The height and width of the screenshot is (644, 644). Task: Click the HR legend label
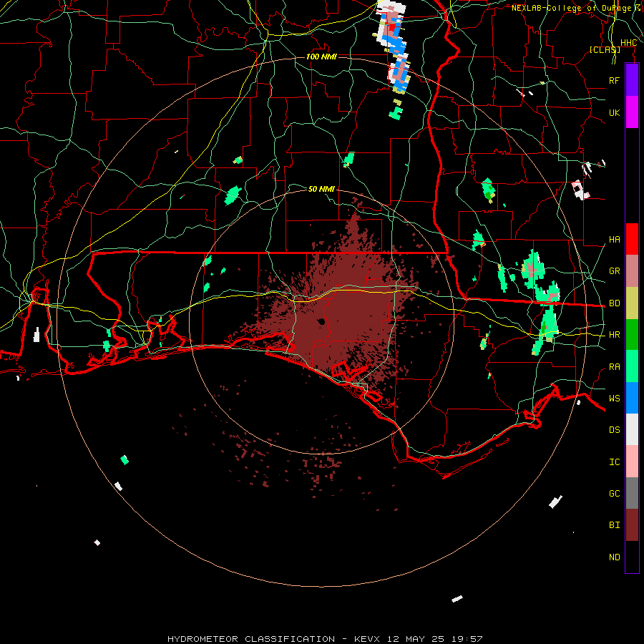[614, 335]
